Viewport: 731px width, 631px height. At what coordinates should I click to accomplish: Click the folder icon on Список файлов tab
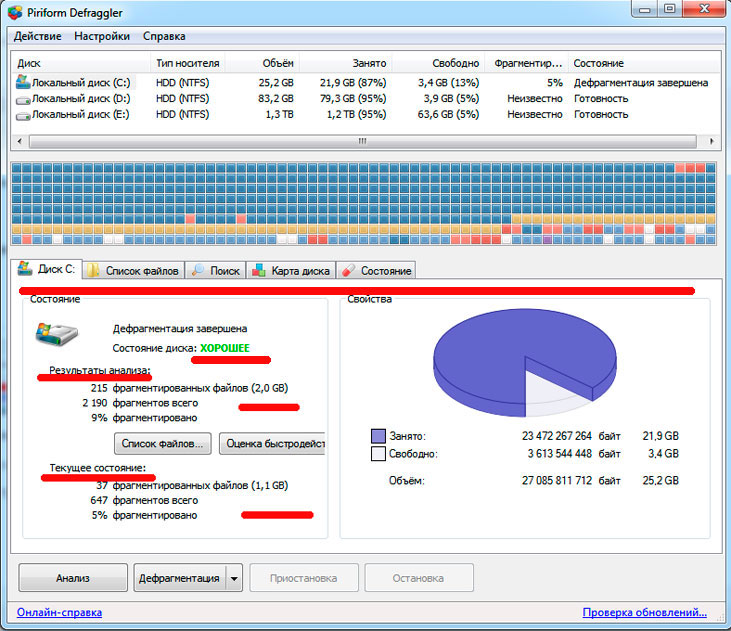[x=93, y=270]
